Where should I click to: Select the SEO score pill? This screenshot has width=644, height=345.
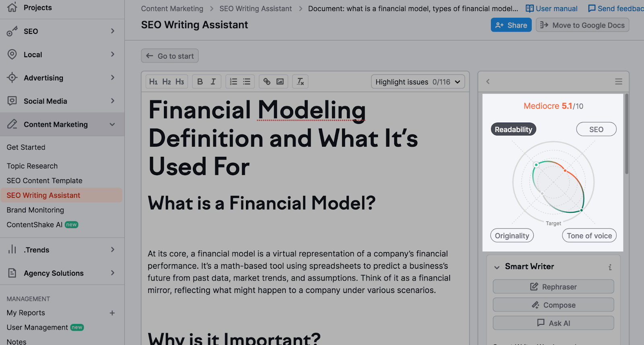[596, 129]
